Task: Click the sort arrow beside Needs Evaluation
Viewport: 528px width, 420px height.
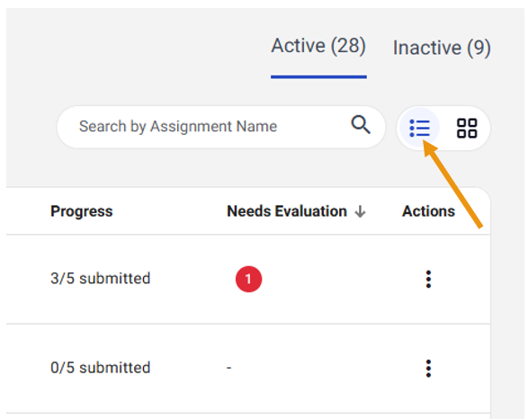Action: click(x=361, y=212)
